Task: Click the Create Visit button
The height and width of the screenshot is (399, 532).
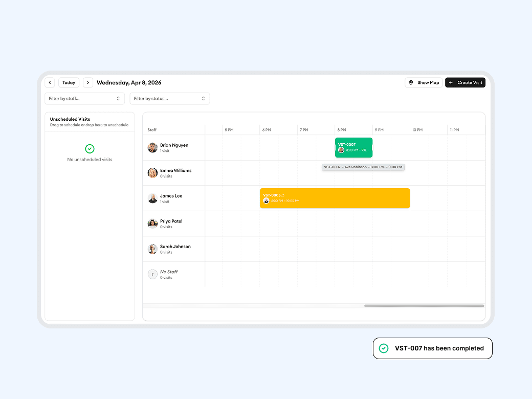Action: (x=465, y=82)
